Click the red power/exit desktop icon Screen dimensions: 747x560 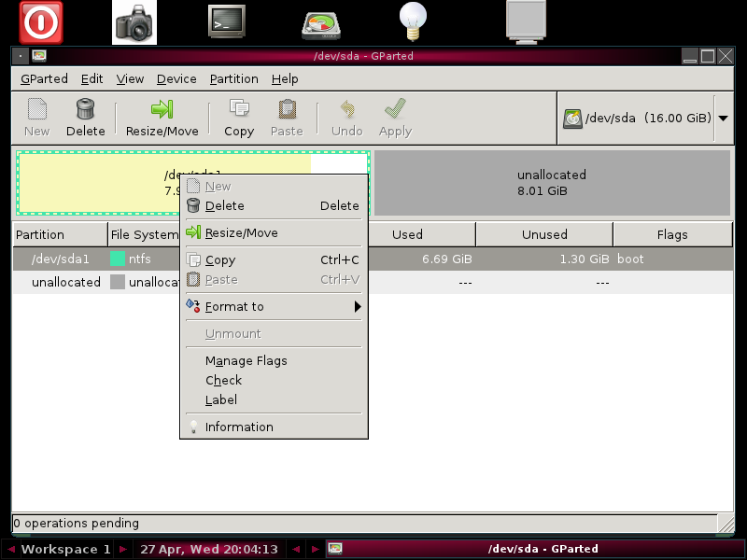click(41, 22)
